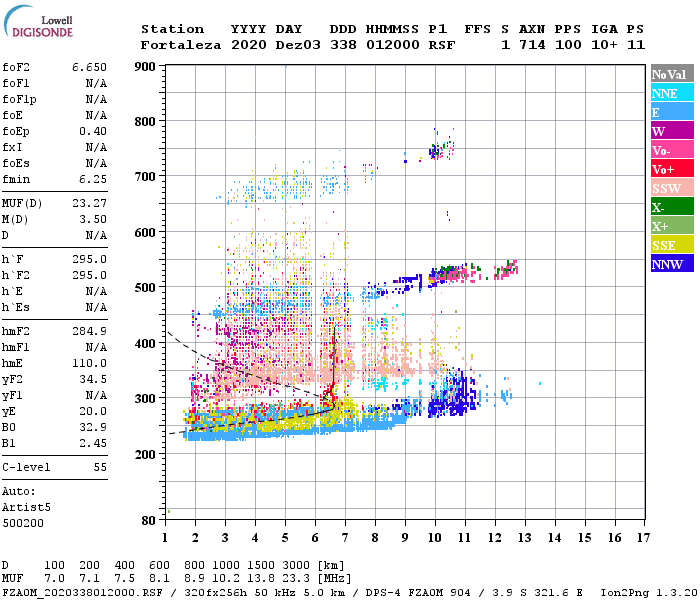This screenshot has width=700, height=600.
Task: Click the foEp value 0.40
Action: tap(93, 131)
